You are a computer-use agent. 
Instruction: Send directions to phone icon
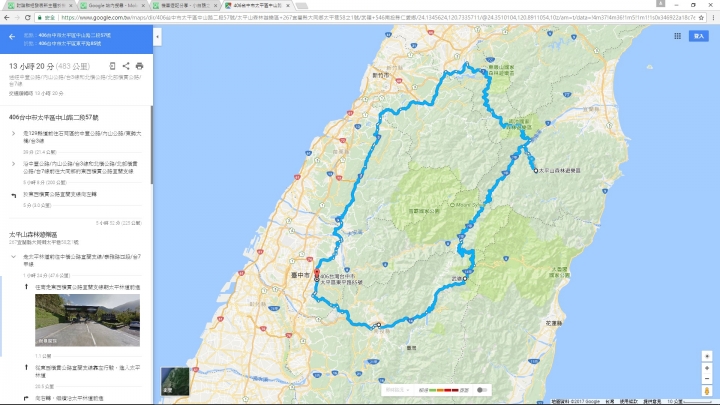click(112, 66)
